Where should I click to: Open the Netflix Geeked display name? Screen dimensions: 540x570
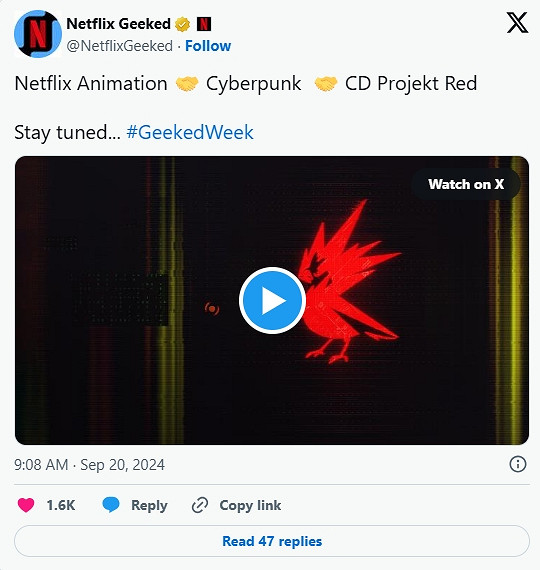click(x=118, y=24)
